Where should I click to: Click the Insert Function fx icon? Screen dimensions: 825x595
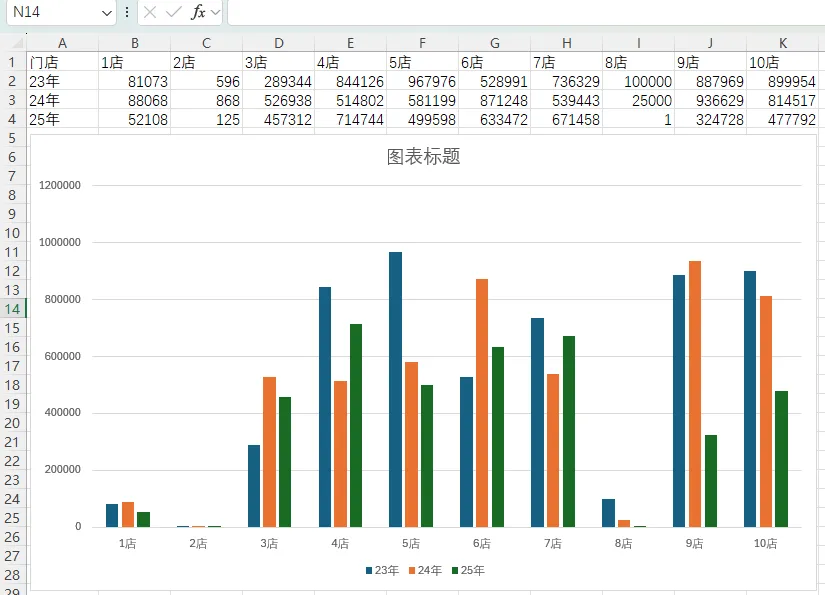pyautogui.click(x=198, y=12)
